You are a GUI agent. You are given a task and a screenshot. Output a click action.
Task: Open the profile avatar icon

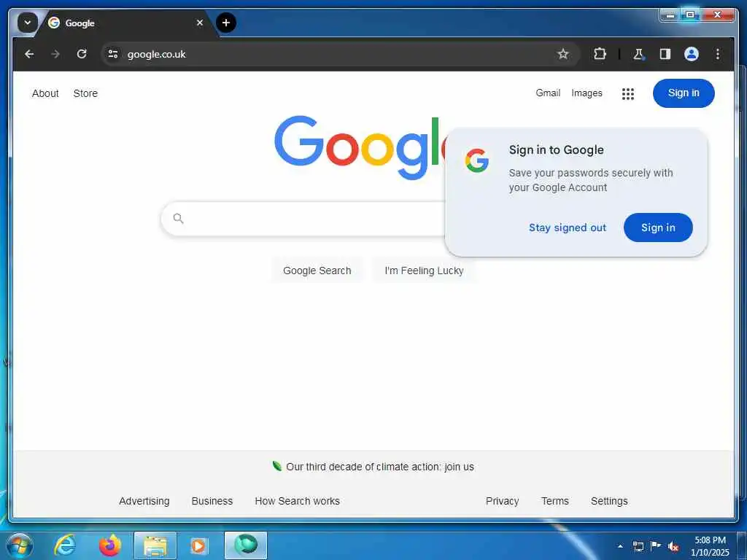(x=692, y=54)
